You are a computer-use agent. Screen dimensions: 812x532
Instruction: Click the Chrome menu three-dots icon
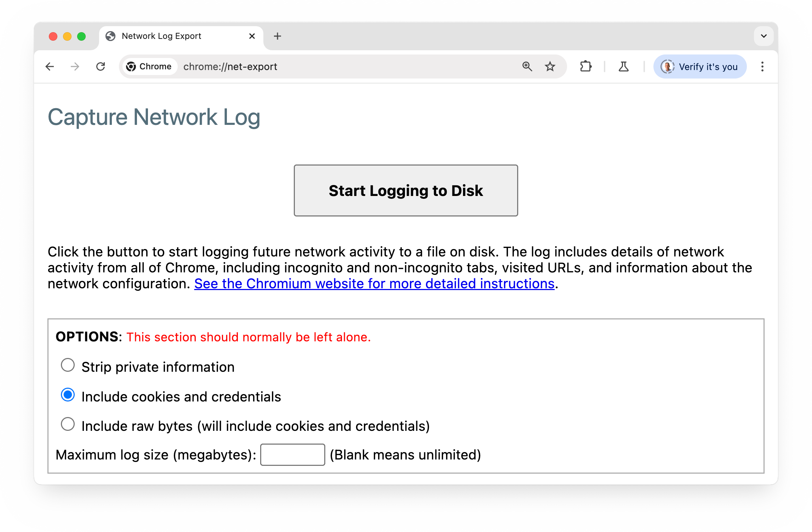tap(761, 66)
